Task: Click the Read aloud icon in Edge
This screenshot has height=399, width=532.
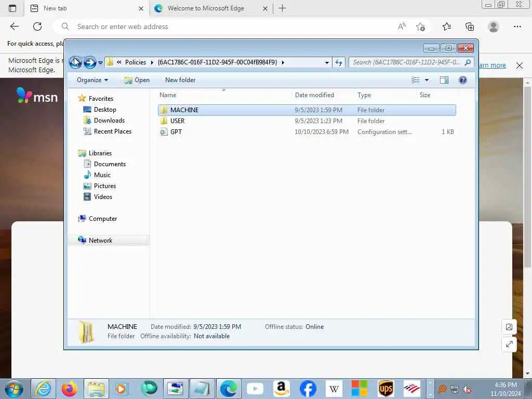Action: click(402, 26)
